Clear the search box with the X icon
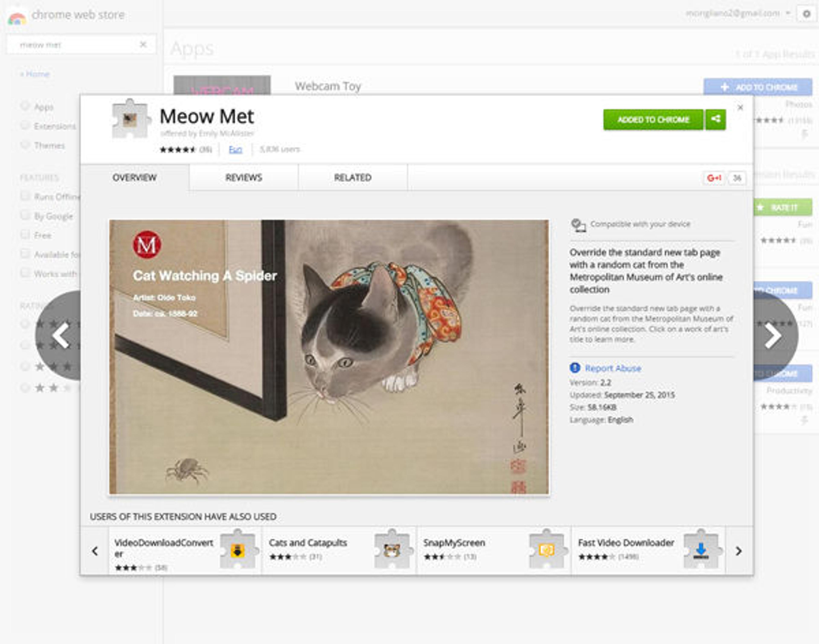Screen dimensions: 819x644 pos(143,45)
